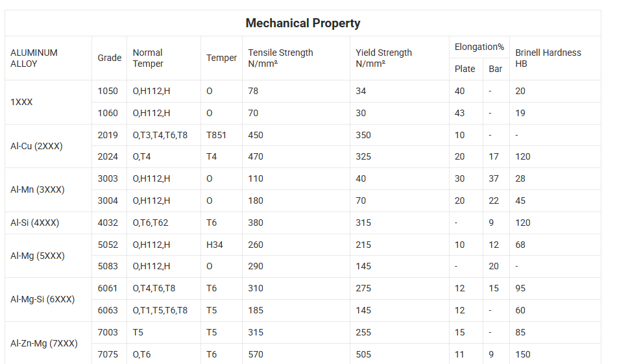Screen dimensions: 628x364
Task: Click the Al-Zn-Mg (7XXX) alloy cell
Action: 43,343
